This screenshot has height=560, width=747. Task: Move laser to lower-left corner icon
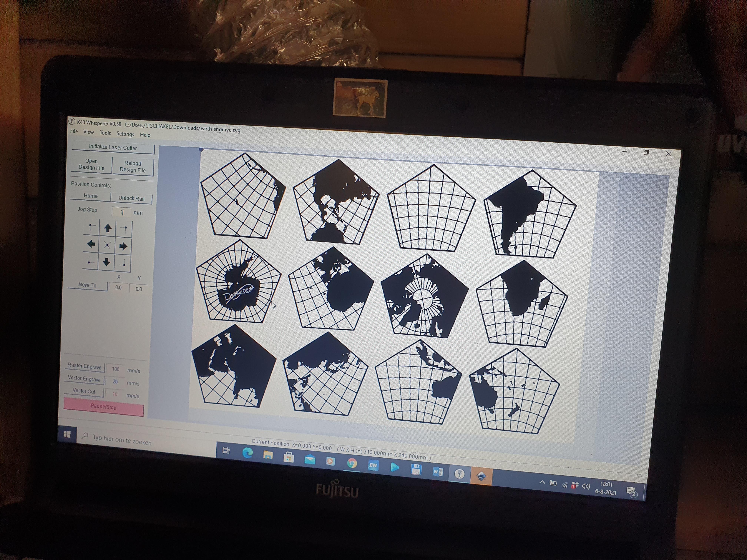point(90,261)
